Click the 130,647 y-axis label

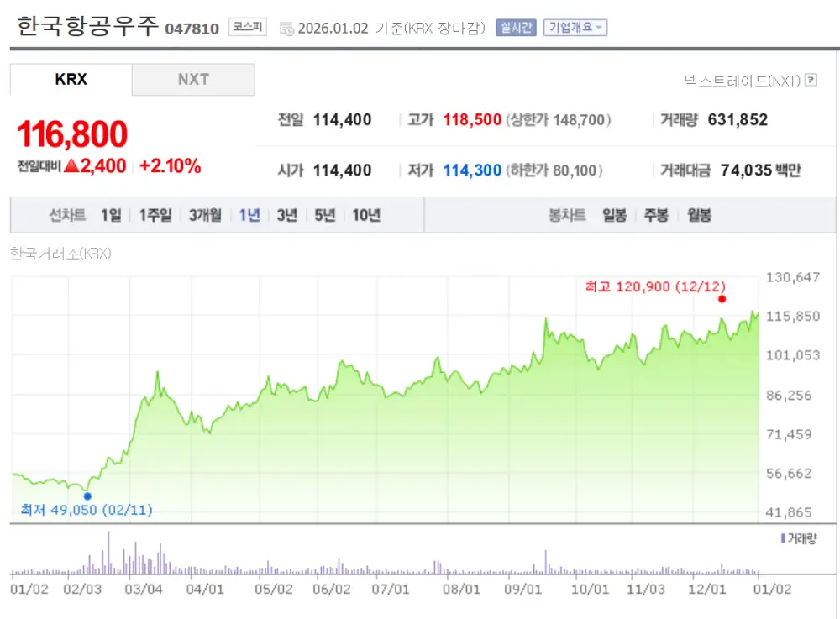click(793, 277)
